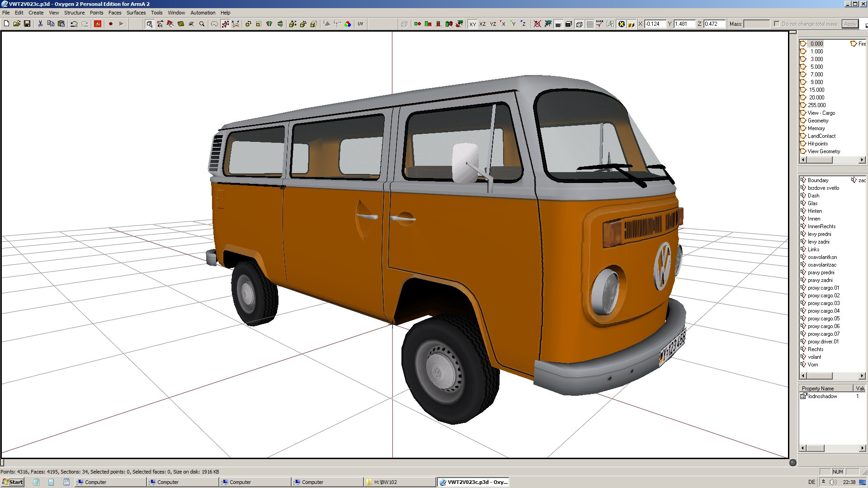The width and height of the screenshot is (868, 488).
Task: Open the Structure menu
Action: tap(74, 13)
